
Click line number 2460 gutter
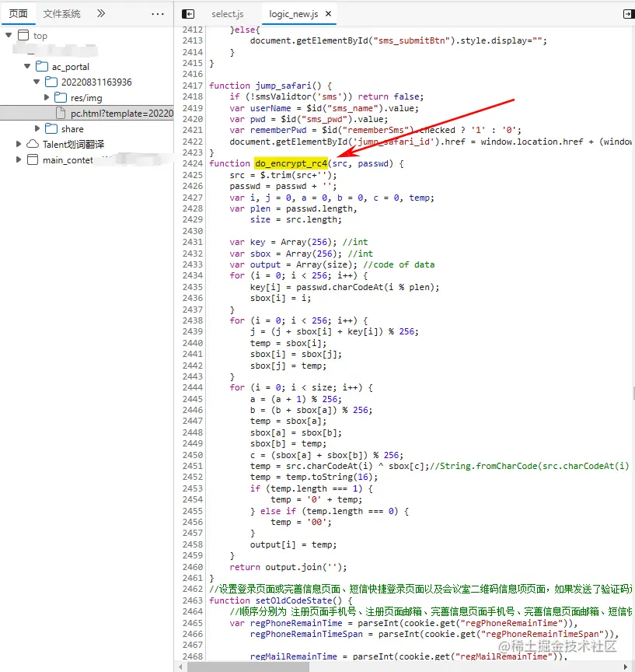[x=192, y=566]
